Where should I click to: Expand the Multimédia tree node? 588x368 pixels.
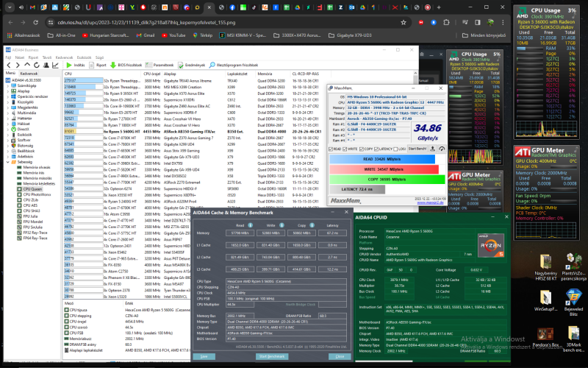[8, 113]
